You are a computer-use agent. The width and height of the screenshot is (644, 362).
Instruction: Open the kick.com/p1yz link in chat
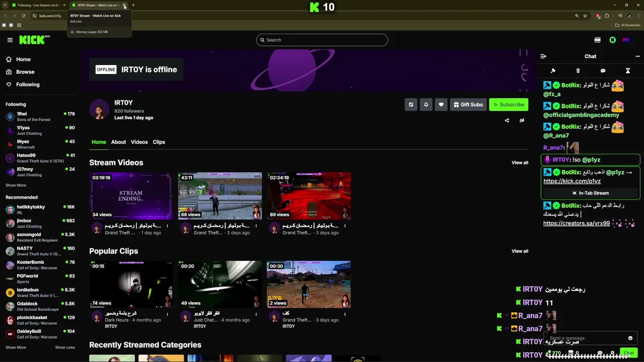click(572, 181)
